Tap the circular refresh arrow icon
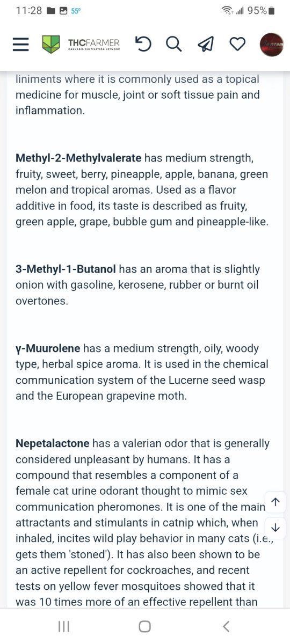 143,44
